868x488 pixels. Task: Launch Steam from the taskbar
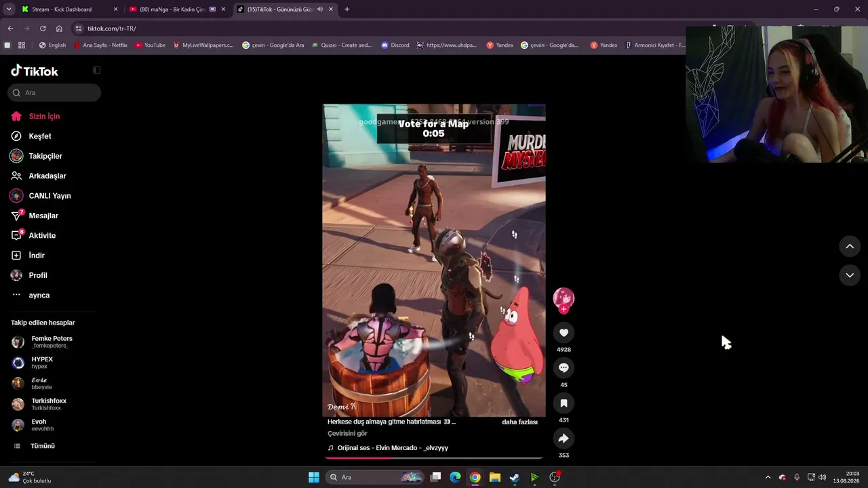point(515,477)
